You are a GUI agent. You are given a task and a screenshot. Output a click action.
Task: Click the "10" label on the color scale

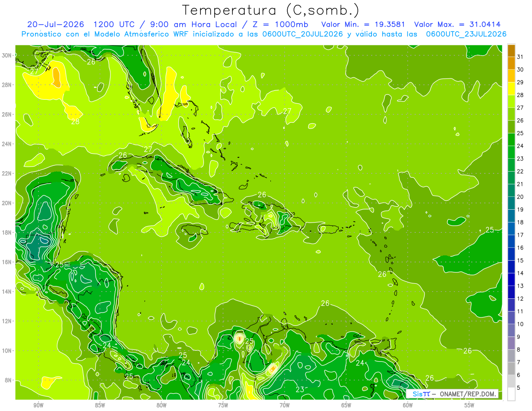click(x=520, y=324)
